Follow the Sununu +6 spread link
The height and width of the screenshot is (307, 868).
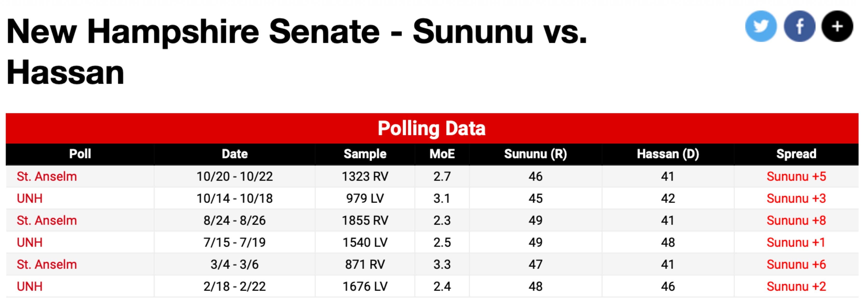796,265
